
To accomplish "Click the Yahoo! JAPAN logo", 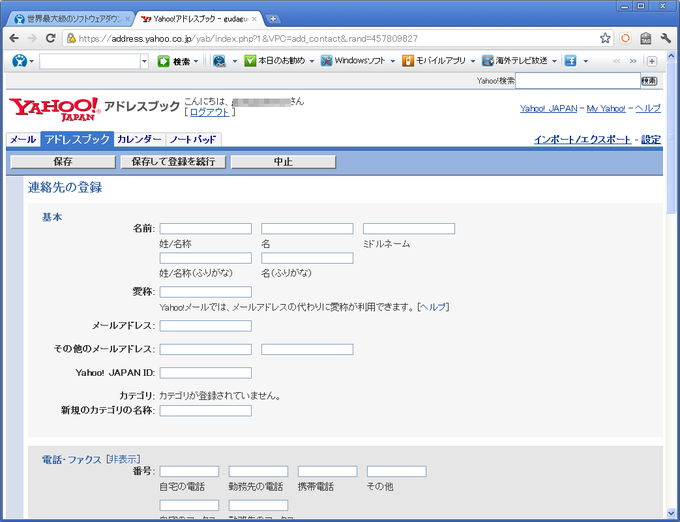I will point(55,109).
